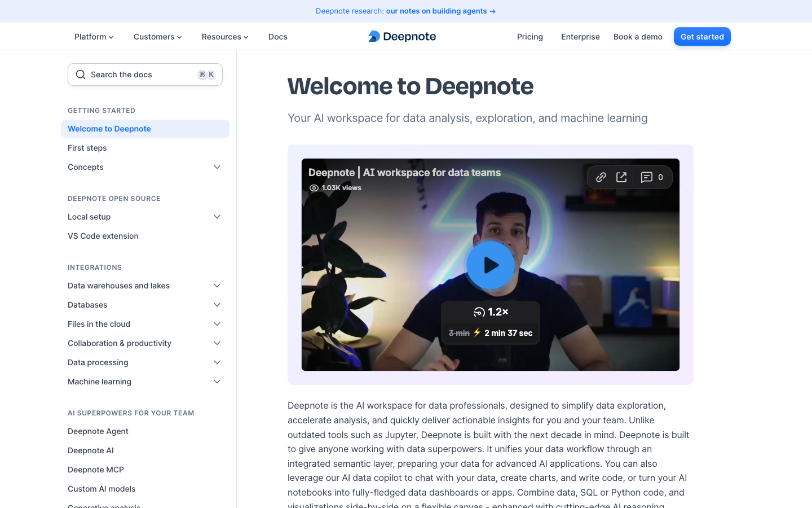Expand the Concepts section
The image size is (812, 508).
[x=217, y=167]
